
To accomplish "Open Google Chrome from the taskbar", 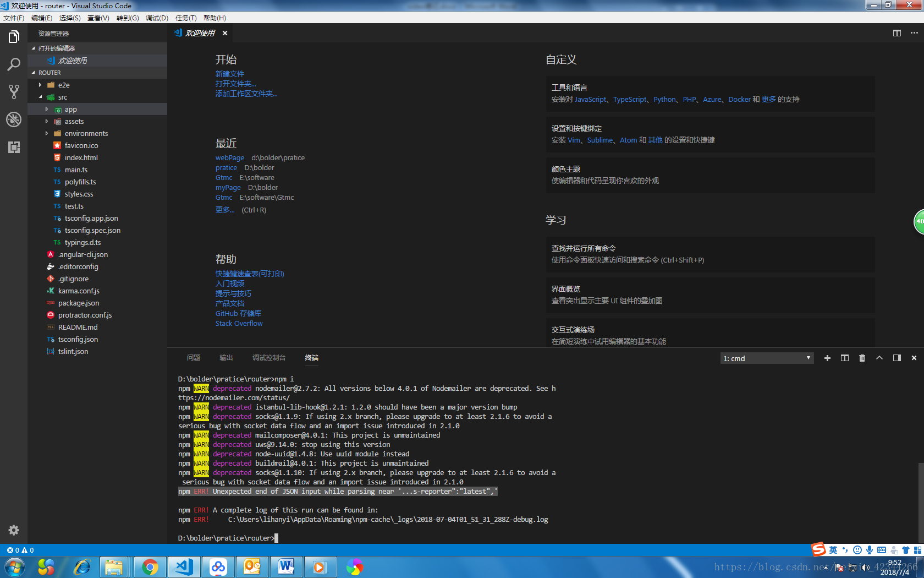I will [150, 567].
